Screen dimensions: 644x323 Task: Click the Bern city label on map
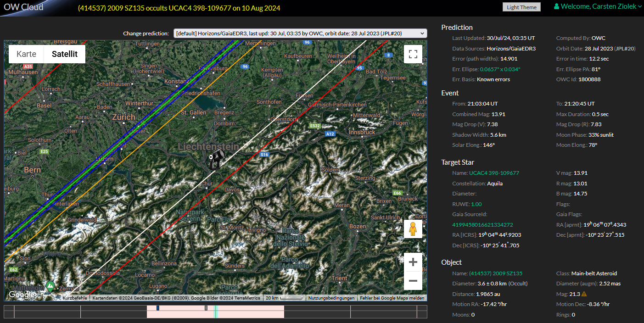[x=32, y=170]
